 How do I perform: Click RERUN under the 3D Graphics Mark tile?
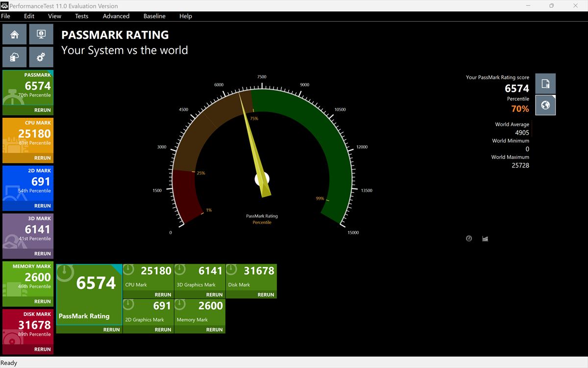coord(215,295)
